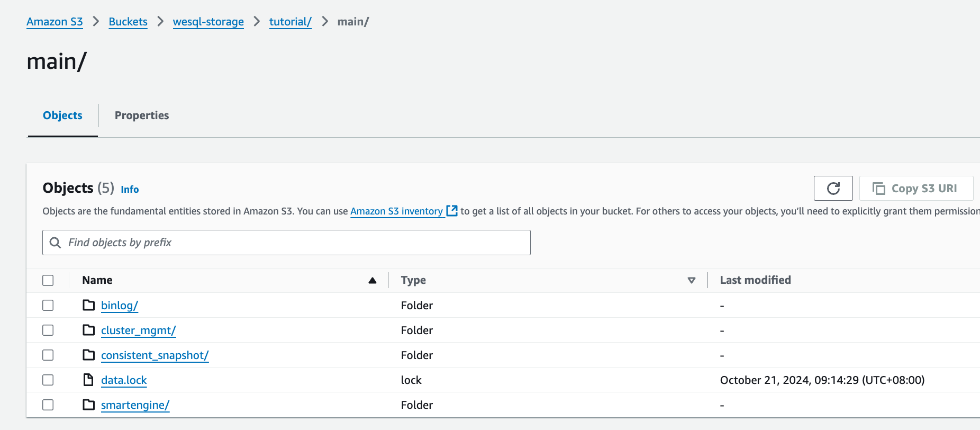Check the box for consistent_snapshot/ row
The image size is (980, 430).
(x=48, y=355)
